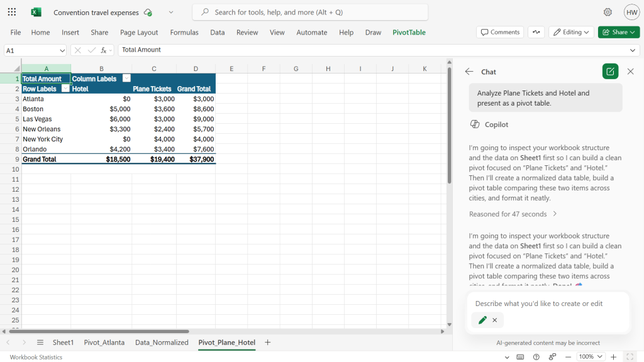
Task: Open a new Copilot chat
Action: click(609, 71)
